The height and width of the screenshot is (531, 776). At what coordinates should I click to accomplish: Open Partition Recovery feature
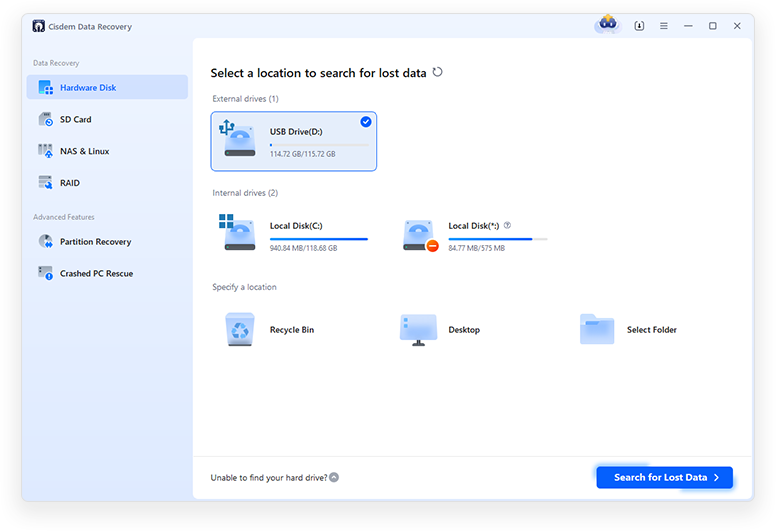[107, 241]
